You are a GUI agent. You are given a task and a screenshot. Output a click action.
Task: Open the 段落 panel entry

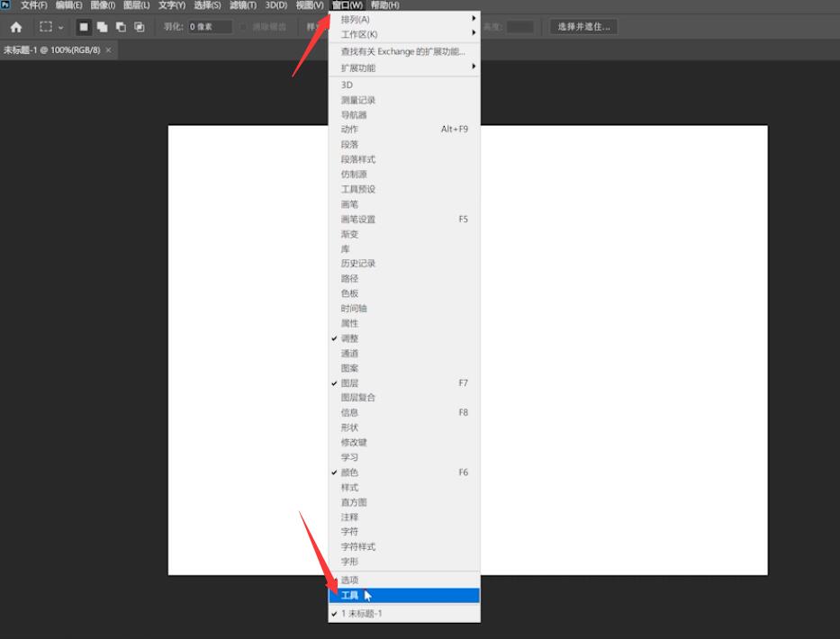coord(404,145)
